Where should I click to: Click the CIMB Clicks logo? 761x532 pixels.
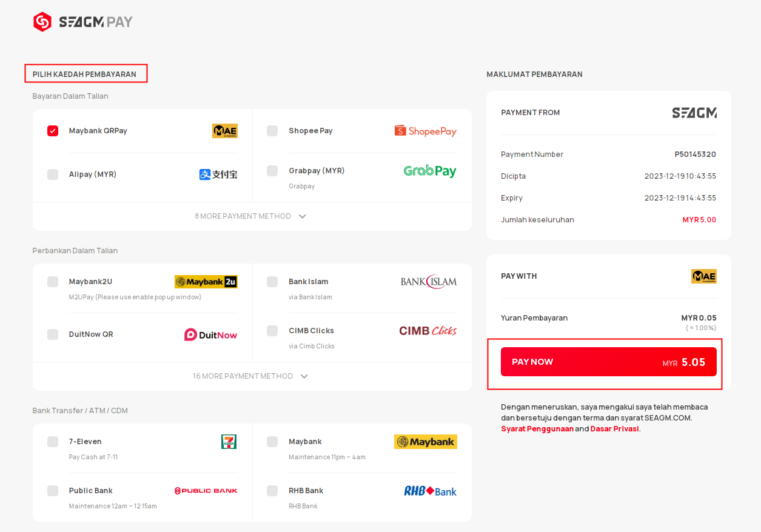click(428, 331)
